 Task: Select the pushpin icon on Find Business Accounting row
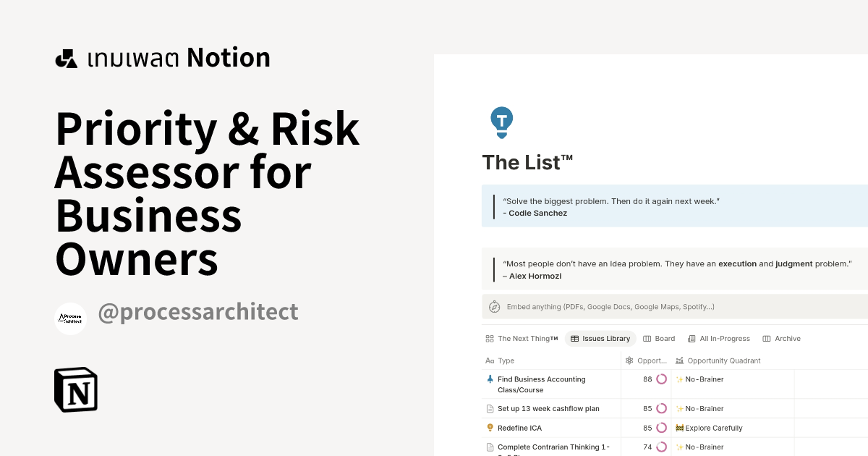pyautogui.click(x=490, y=379)
